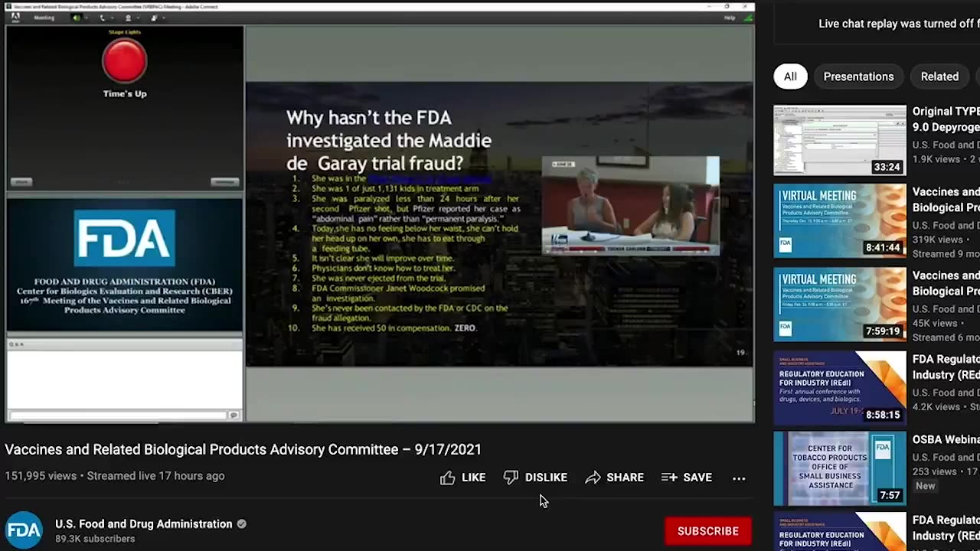
Task: Click the phone icon in the Connect toolbar
Action: (103, 18)
